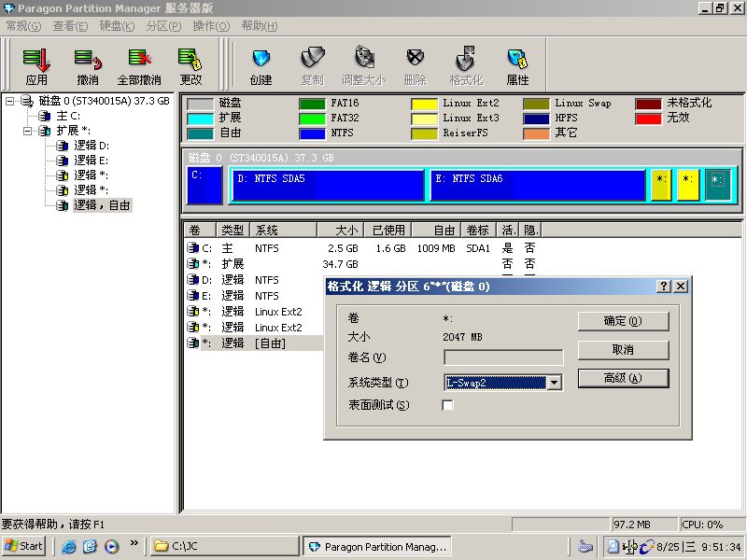Click the Resize (调整大小) toolbar icon
747x560 pixels.
click(364, 65)
